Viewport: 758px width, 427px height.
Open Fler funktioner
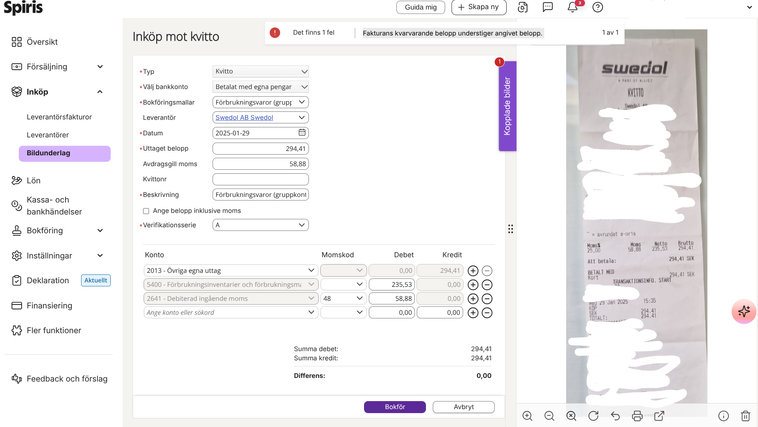click(x=53, y=331)
